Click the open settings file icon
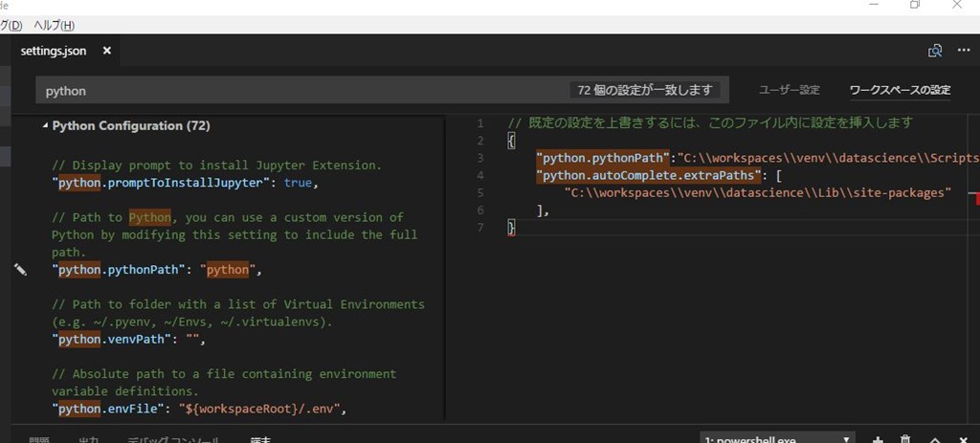The image size is (980, 443). click(x=935, y=51)
